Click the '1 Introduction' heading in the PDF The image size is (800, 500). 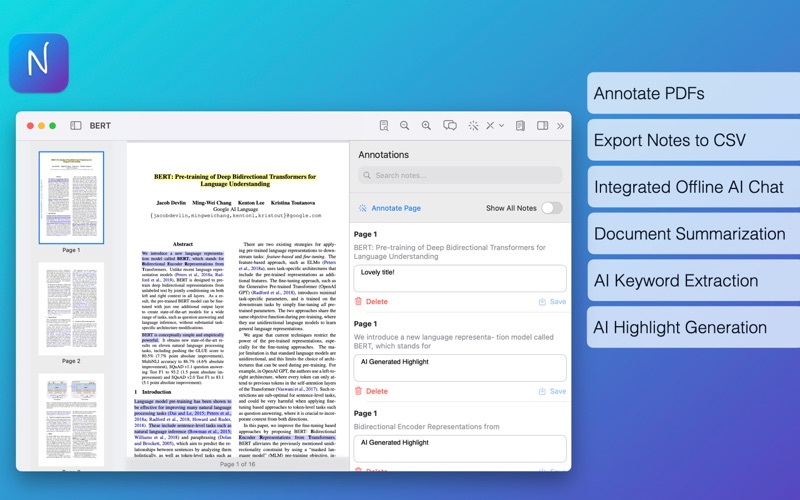coord(153,392)
